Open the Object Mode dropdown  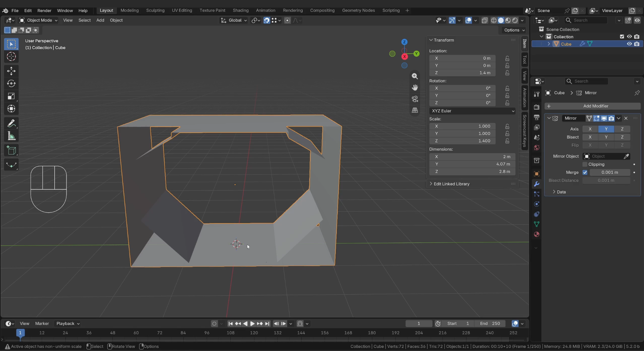point(38,20)
